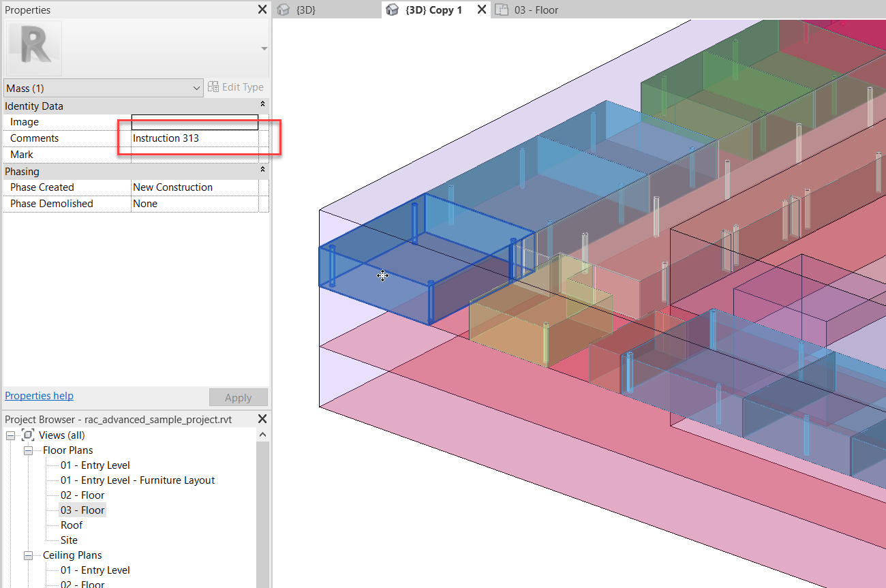This screenshot has height=588, width=886.
Task: Open the Properties help link
Action: pos(39,396)
